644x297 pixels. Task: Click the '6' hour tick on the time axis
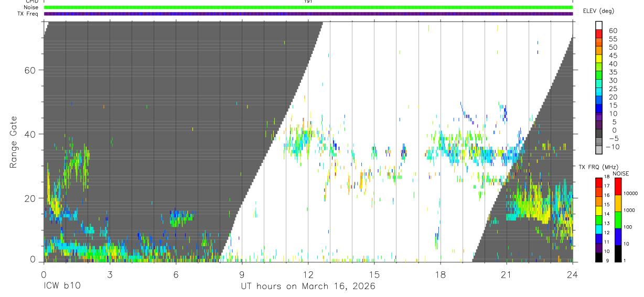tap(176, 274)
